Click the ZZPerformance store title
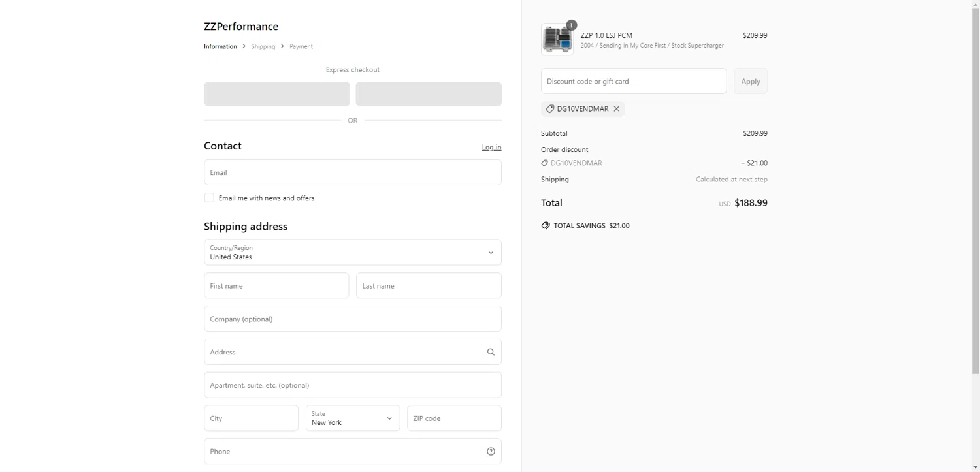980x472 pixels. [x=241, y=27]
